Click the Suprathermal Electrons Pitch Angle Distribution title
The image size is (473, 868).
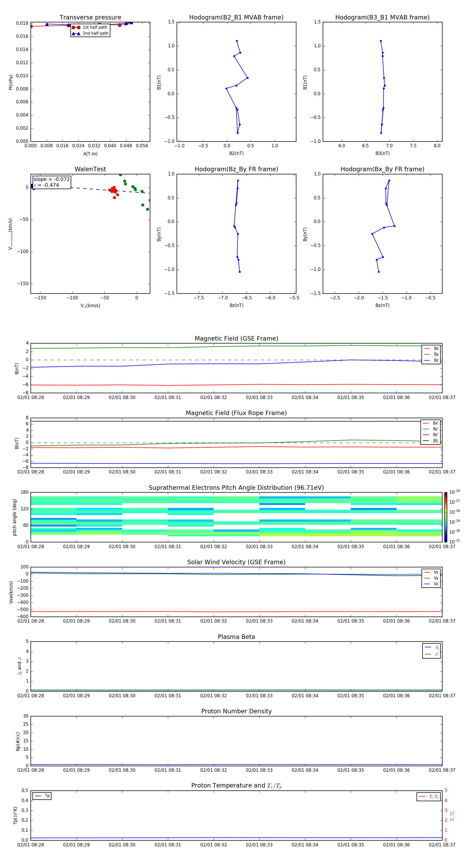(236, 488)
